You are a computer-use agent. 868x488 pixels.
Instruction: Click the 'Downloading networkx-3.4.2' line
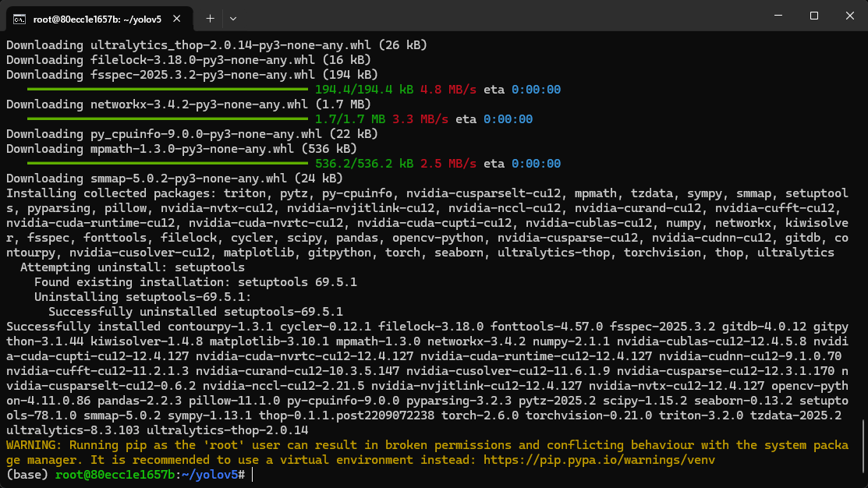pyautogui.click(x=188, y=104)
